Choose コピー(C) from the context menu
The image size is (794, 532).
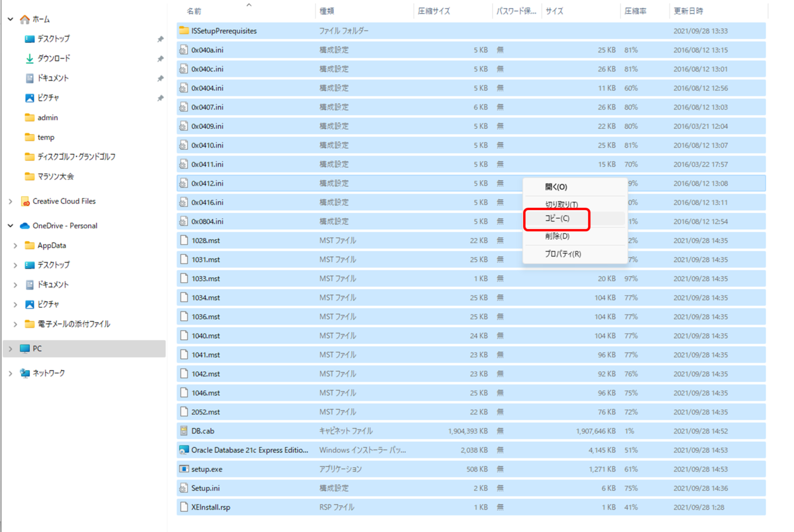[x=557, y=218]
